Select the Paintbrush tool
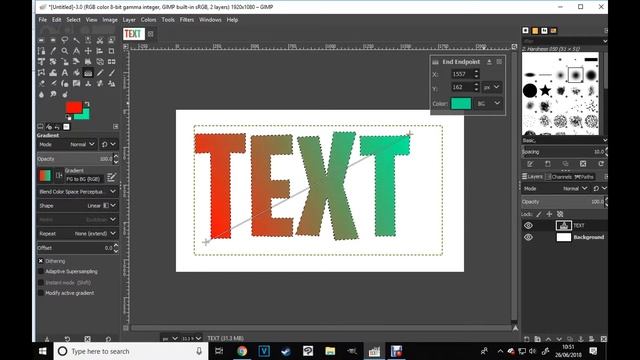 pos(111,73)
